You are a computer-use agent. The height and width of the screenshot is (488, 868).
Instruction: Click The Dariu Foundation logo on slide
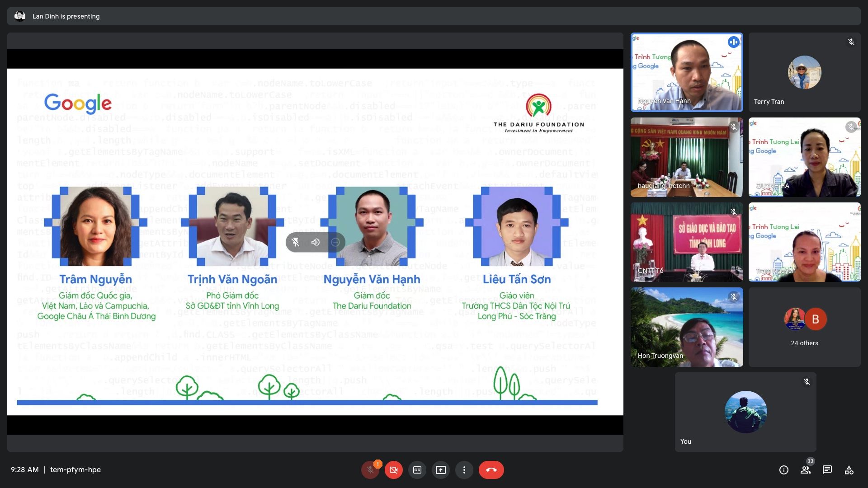539,113
